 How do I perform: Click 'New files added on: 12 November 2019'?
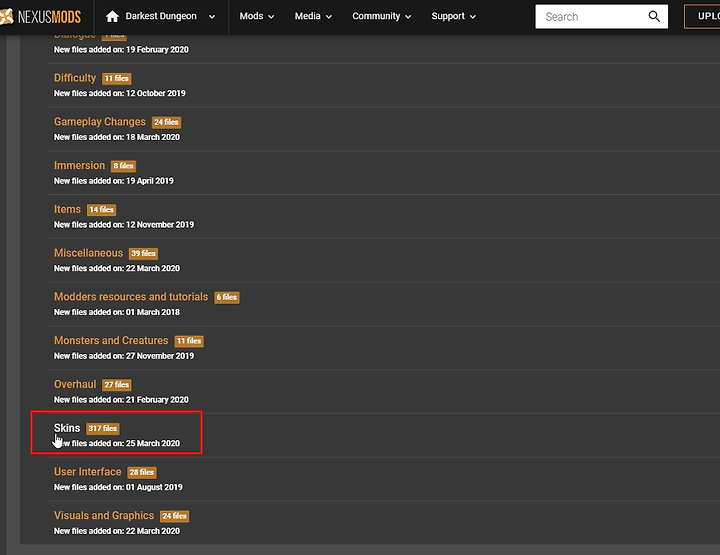click(x=124, y=224)
